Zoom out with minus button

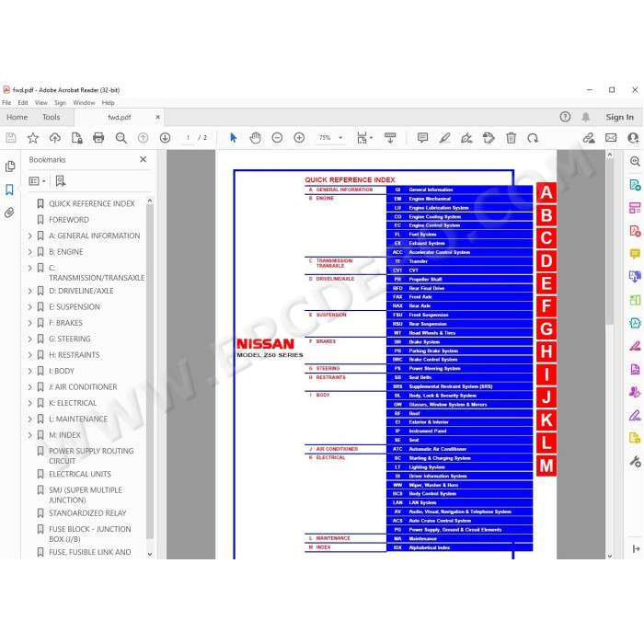[277, 138]
